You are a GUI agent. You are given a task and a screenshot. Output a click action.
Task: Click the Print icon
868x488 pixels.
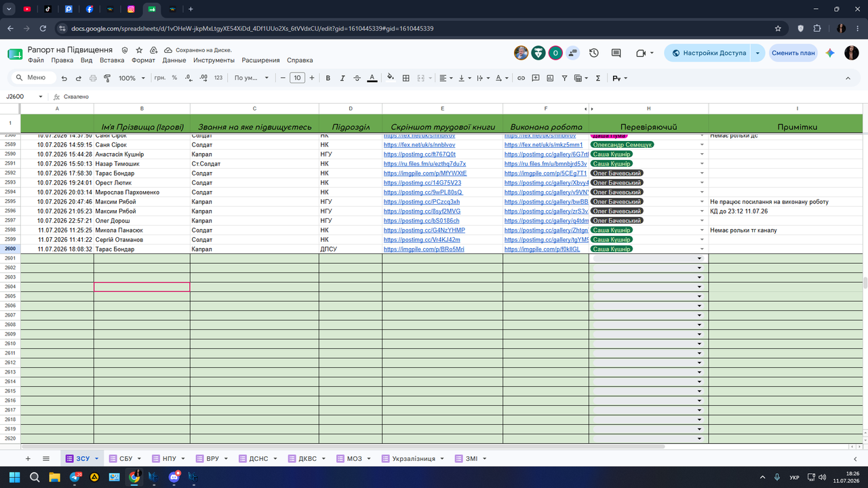pos(93,78)
